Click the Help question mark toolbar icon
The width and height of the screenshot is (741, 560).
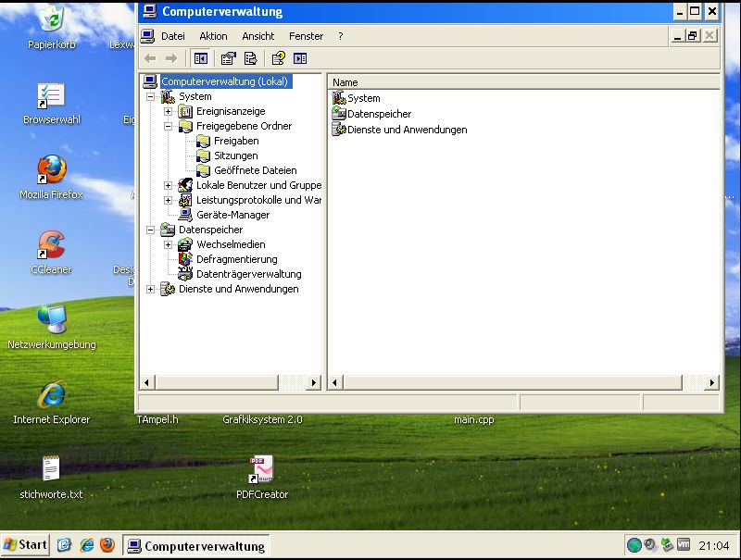[x=278, y=58]
